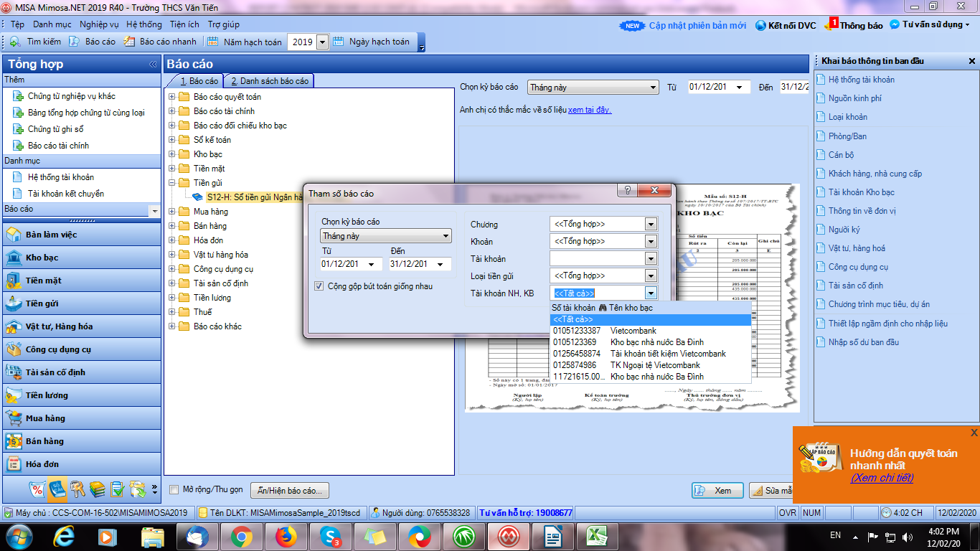Click the keys icon in sidebar bottom strip
Viewport: 980px width, 551px height.
click(77, 489)
